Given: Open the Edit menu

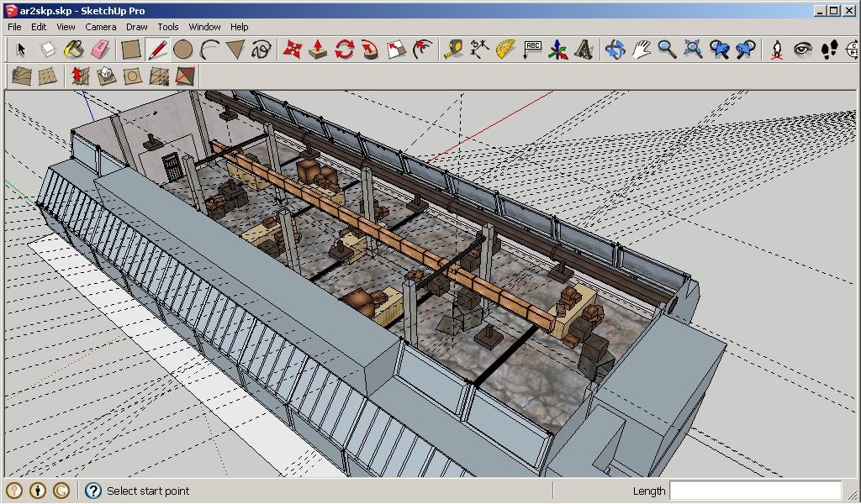Looking at the screenshot, I should point(39,27).
